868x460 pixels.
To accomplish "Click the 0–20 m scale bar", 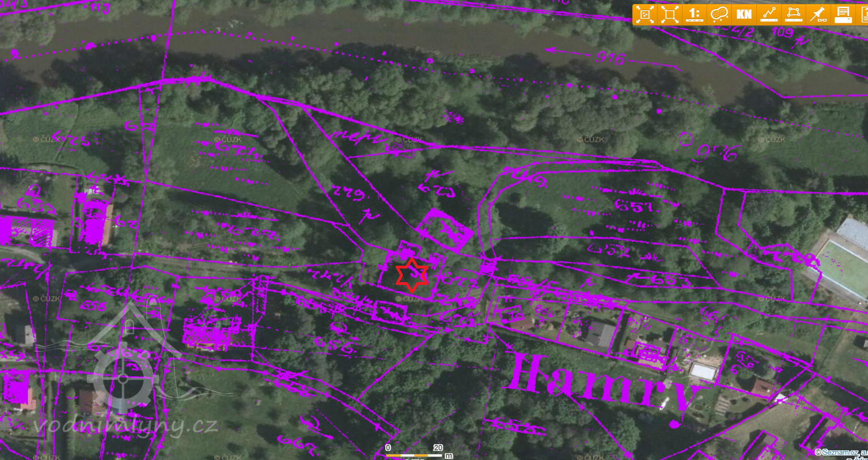I will click(x=414, y=454).
